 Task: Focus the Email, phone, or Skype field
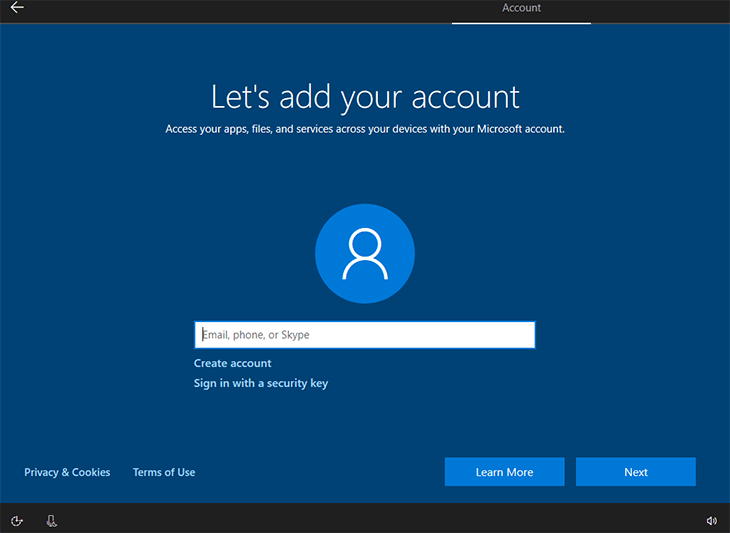365,335
